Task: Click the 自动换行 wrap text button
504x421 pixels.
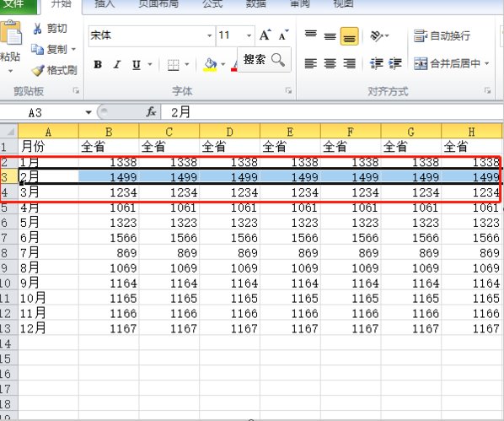Action: (442, 35)
